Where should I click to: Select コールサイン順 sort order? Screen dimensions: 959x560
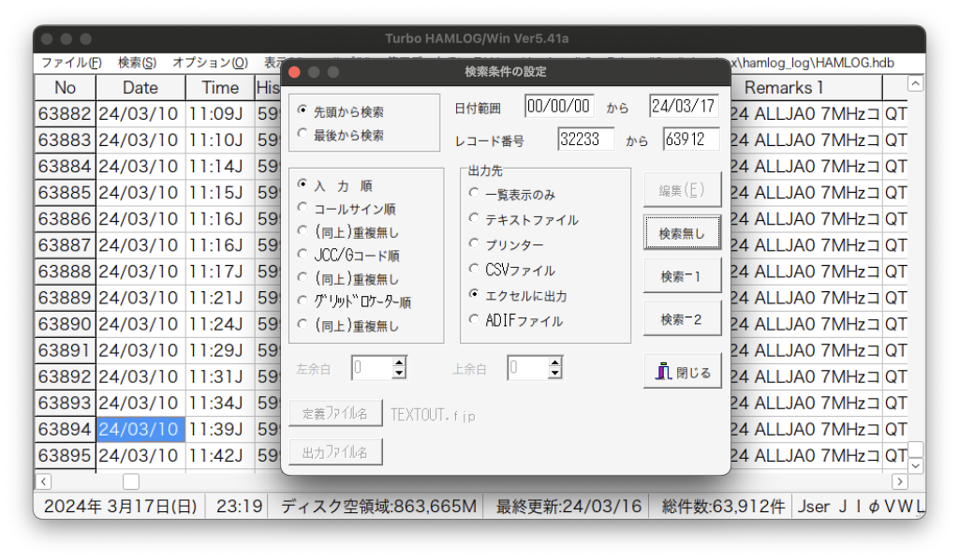click(302, 208)
